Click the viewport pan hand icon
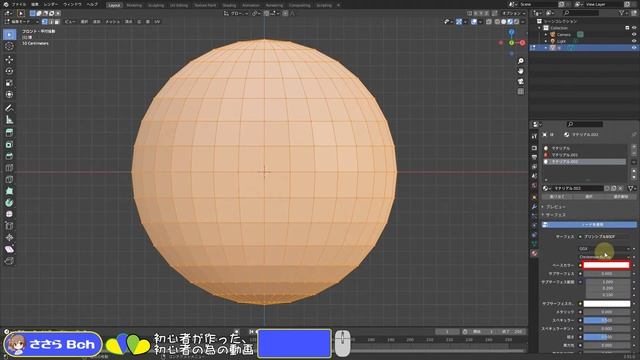640x360 pixels. (x=521, y=71)
